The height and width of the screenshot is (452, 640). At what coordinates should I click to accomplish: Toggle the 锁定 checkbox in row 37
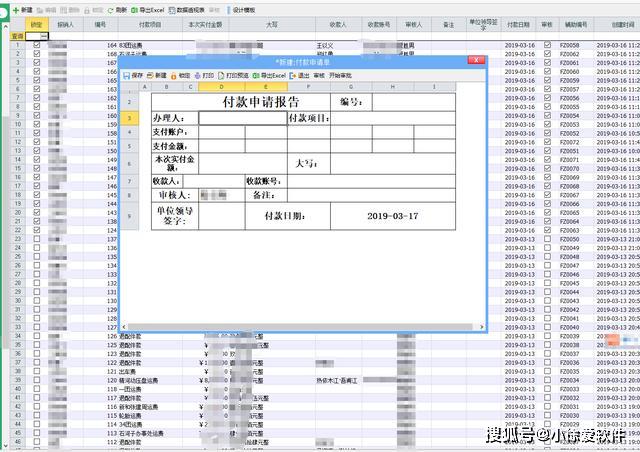37,362
